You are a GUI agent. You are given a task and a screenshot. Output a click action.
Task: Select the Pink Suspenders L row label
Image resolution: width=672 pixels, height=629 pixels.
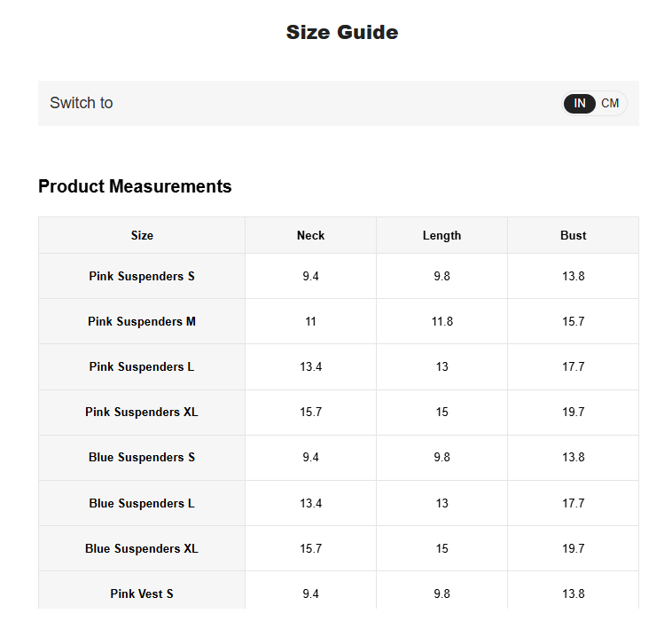pyautogui.click(x=142, y=366)
